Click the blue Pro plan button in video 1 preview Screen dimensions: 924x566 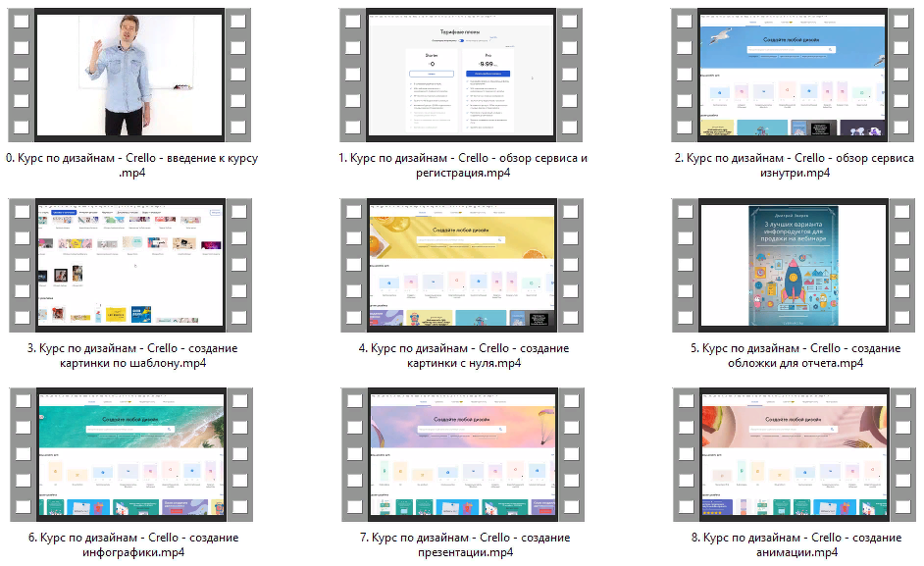[x=490, y=74]
